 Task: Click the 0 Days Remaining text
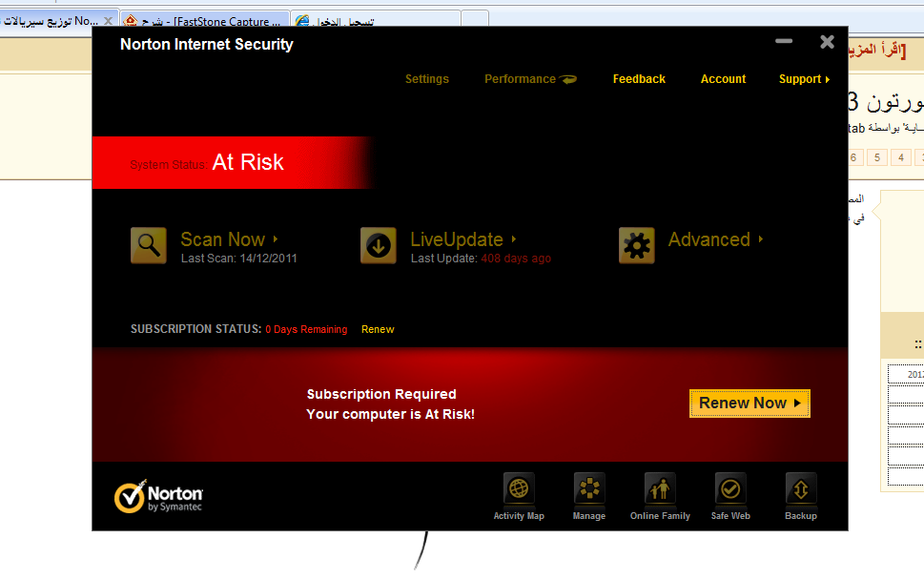(x=306, y=329)
